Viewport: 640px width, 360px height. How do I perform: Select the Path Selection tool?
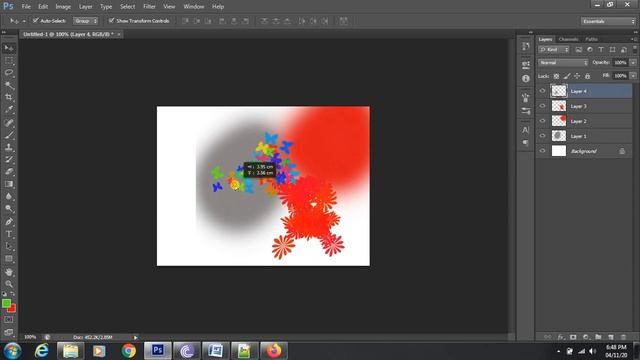9,246
